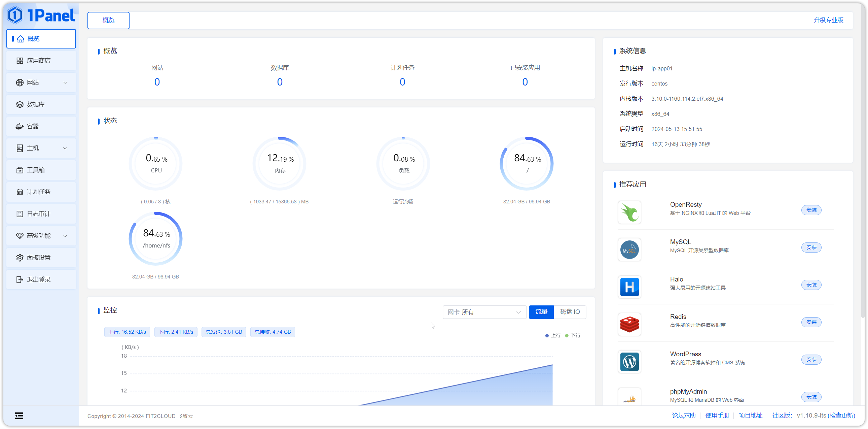Click the Halo app icon
Screen dimensions: 868x429
[x=629, y=287]
